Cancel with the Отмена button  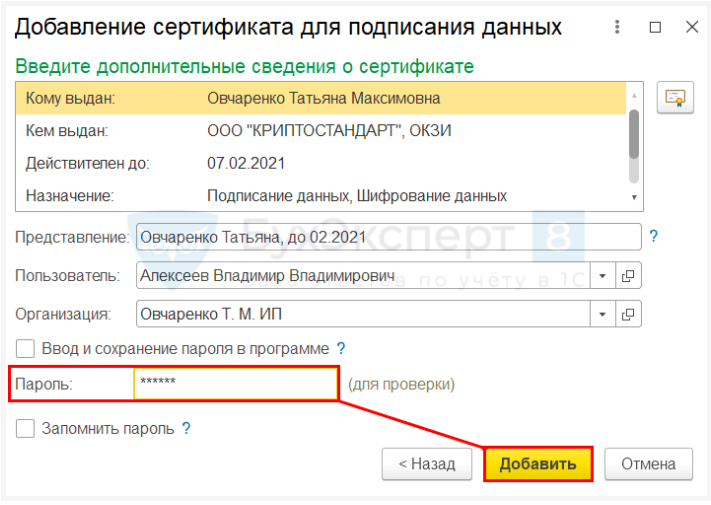tap(648, 464)
